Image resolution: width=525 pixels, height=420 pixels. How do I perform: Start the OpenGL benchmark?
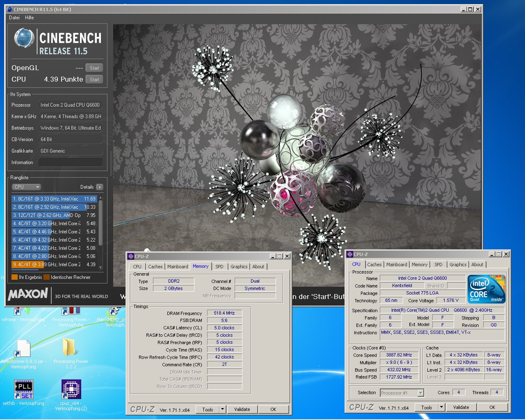pyautogui.click(x=94, y=68)
